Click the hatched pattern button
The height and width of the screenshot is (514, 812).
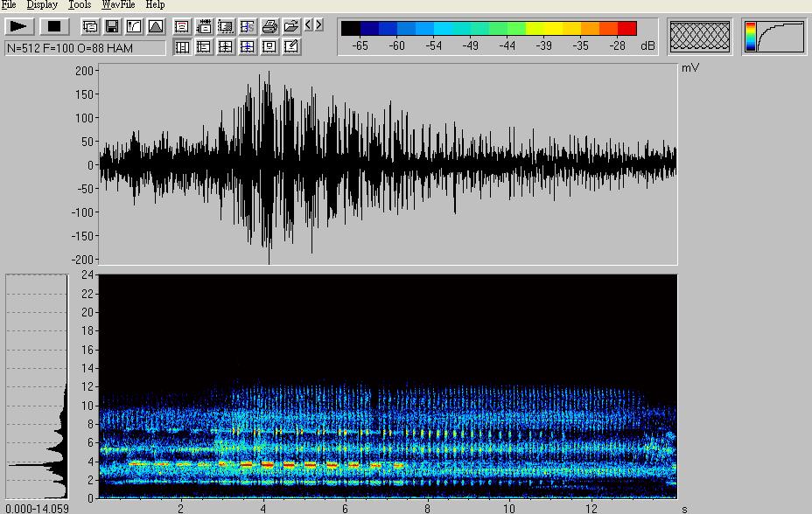(x=700, y=36)
